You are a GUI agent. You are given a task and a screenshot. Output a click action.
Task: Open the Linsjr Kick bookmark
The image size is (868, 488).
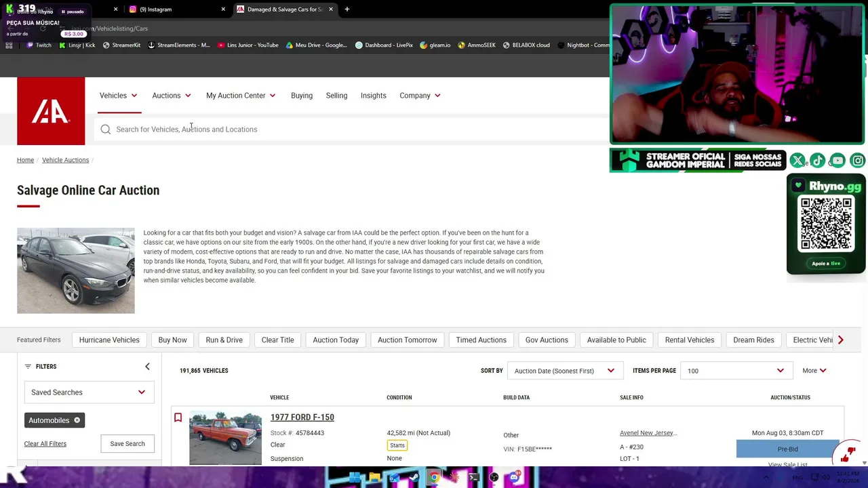pyautogui.click(x=77, y=45)
